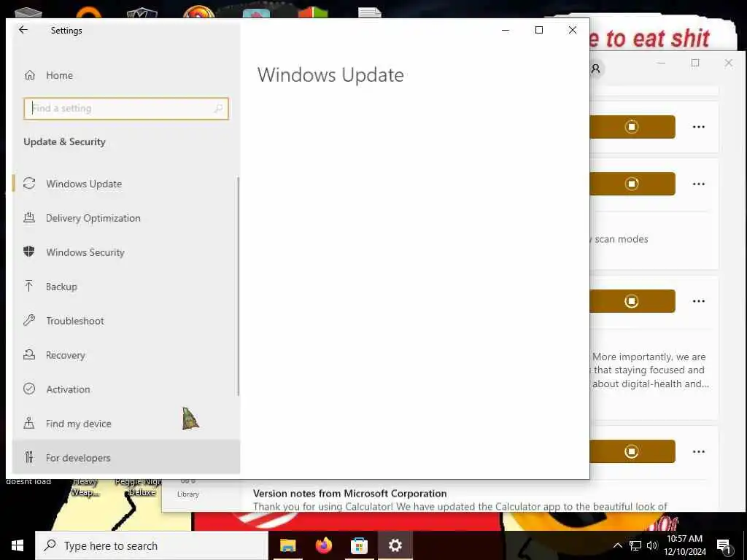The height and width of the screenshot is (560, 747).
Task: Click the Home house icon
Action: tap(29, 75)
